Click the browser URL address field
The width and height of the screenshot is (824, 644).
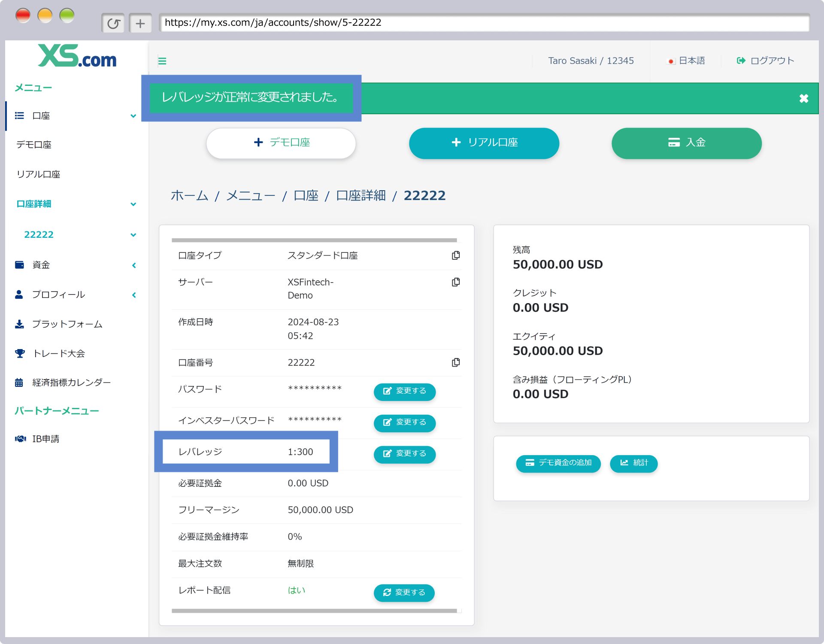(485, 23)
